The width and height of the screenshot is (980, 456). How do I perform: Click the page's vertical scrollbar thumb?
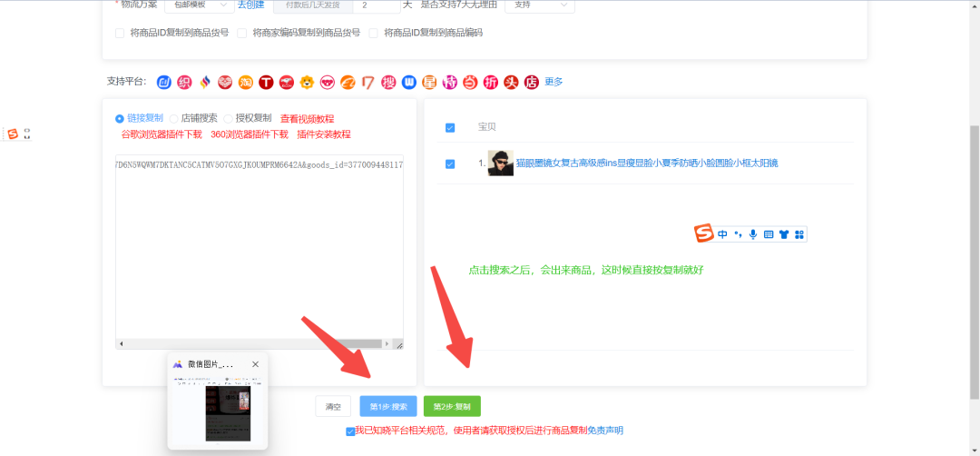click(x=975, y=262)
